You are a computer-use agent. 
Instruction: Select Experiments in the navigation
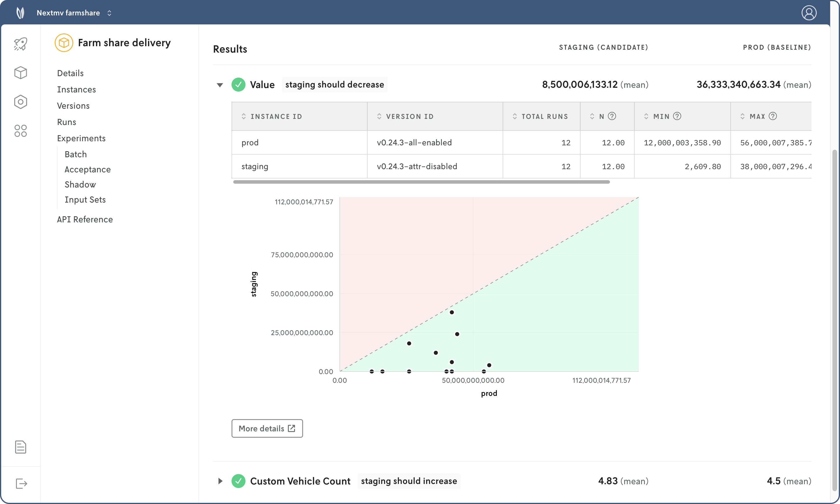pyautogui.click(x=81, y=138)
